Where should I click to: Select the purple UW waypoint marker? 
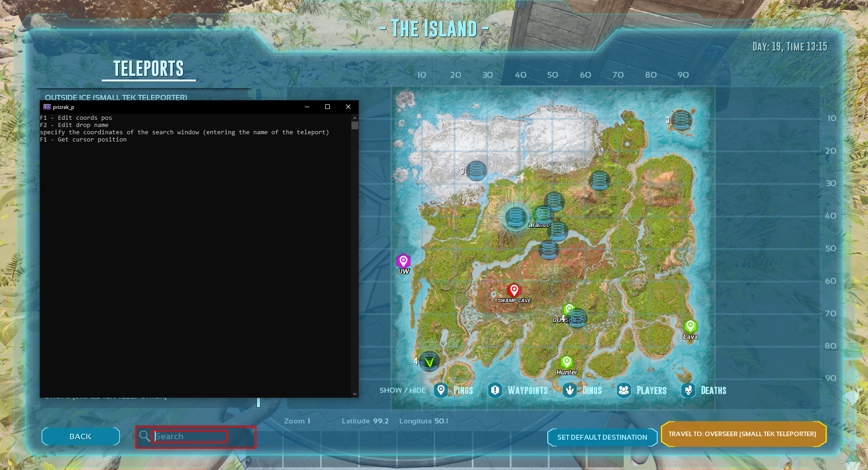403,261
